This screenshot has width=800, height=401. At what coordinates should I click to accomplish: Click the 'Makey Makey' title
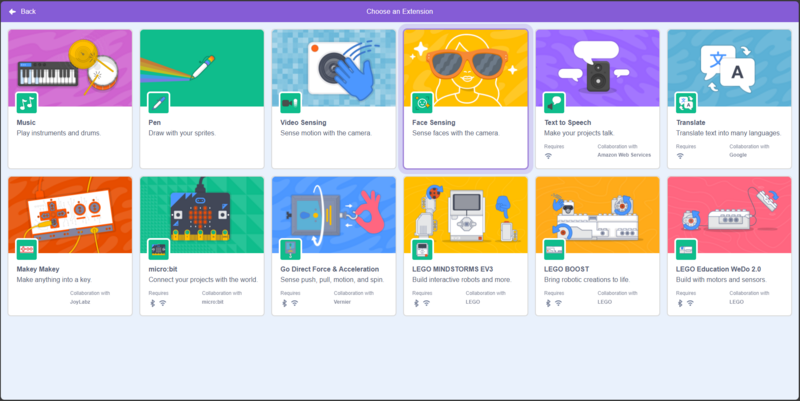tap(38, 269)
